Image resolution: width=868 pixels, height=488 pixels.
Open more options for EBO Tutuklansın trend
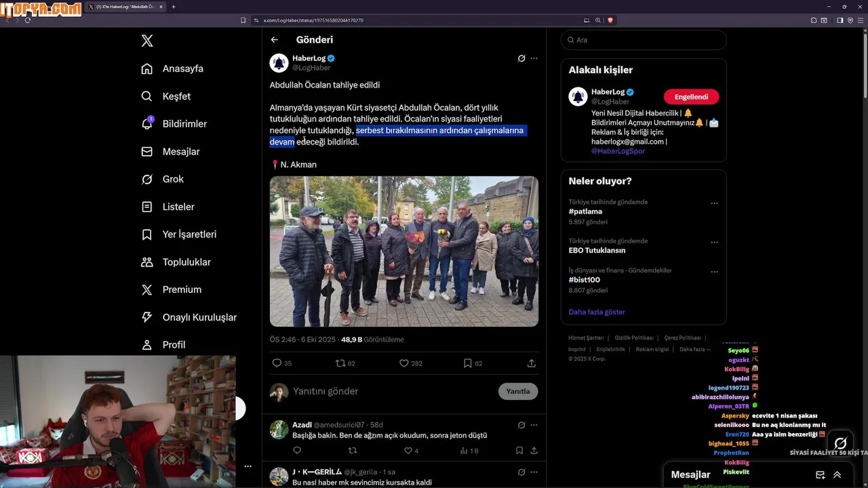pyautogui.click(x=714, y=242)
